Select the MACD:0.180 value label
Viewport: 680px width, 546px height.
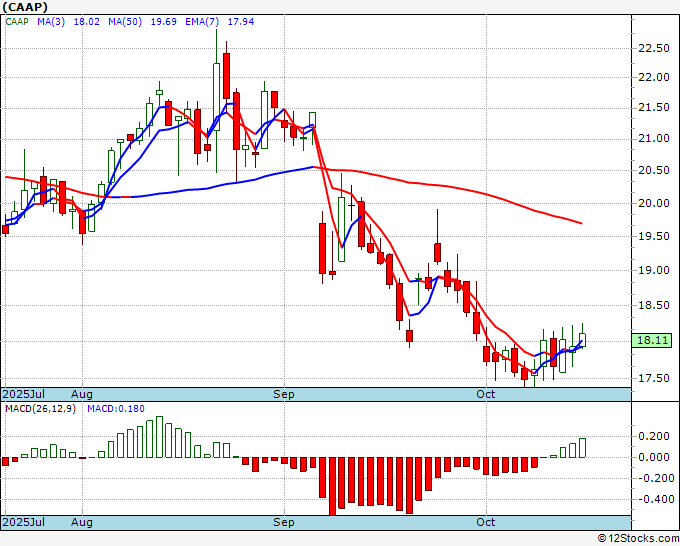(x=116, y=409)
